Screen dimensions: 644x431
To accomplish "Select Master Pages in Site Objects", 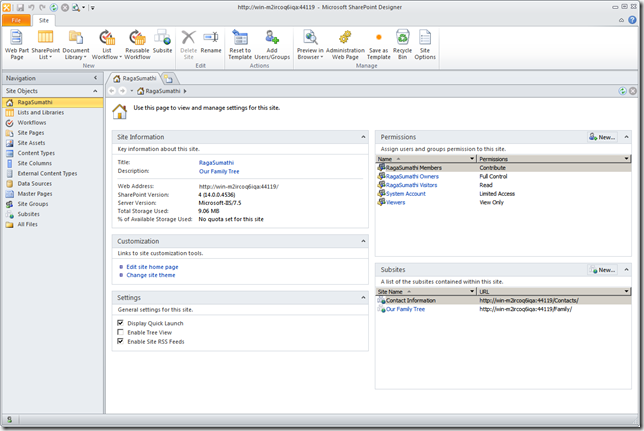I will (x=35, y=193).
